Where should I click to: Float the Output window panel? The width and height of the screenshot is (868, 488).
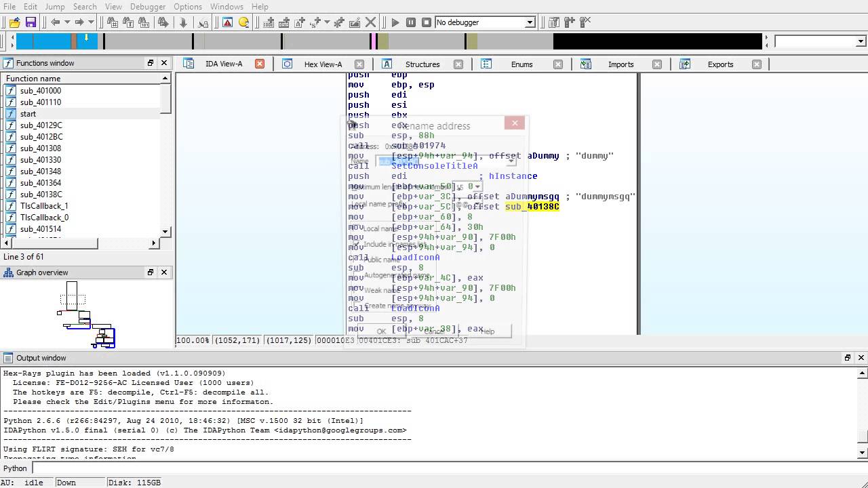pyautogui.click(x=848, y=357)
